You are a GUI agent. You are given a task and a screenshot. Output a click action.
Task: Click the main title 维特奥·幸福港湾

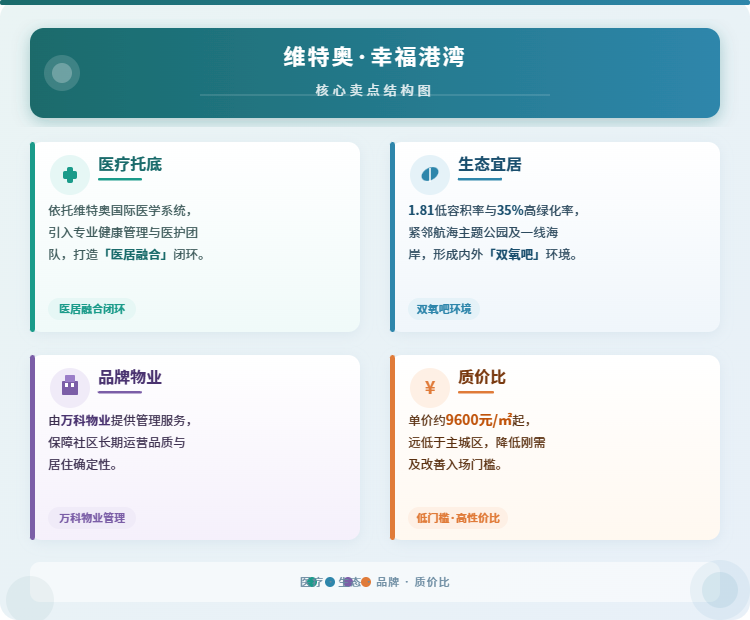[x=374, y=57]
